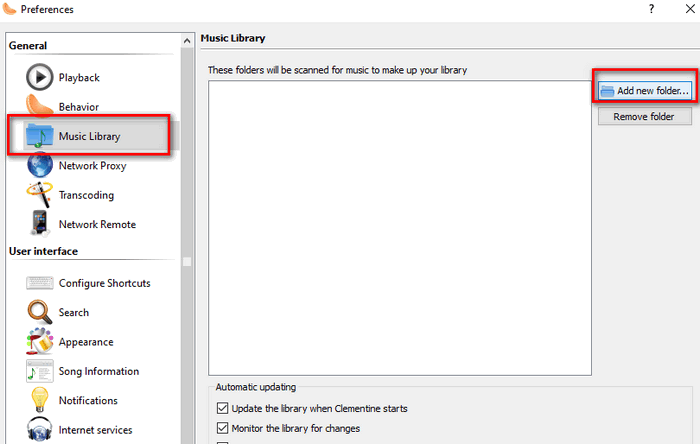
Task: Show Song Information settings
Action: click(99, 371)
